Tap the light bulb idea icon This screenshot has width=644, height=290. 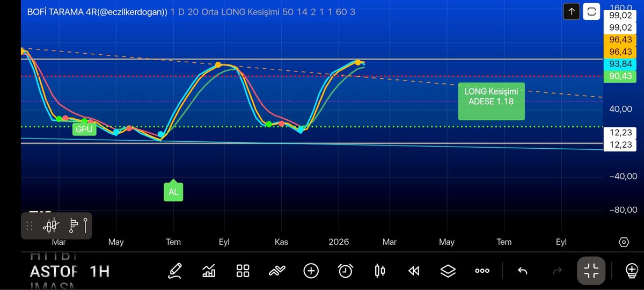click(631, 271)
